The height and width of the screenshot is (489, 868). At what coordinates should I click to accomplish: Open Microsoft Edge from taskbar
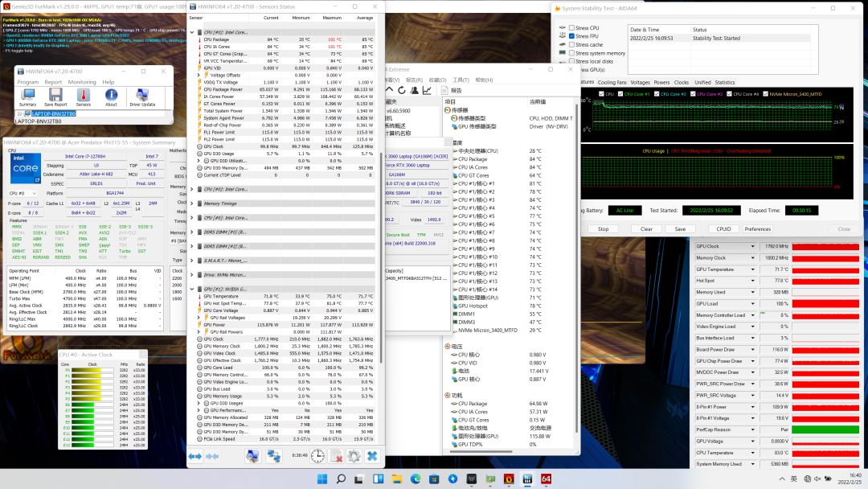tap(416, 479)
